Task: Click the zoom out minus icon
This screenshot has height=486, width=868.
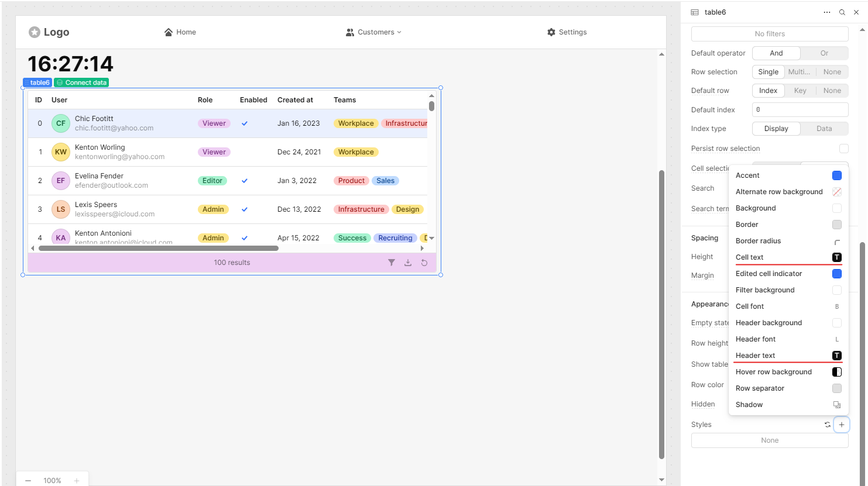Action: (28, 480)
